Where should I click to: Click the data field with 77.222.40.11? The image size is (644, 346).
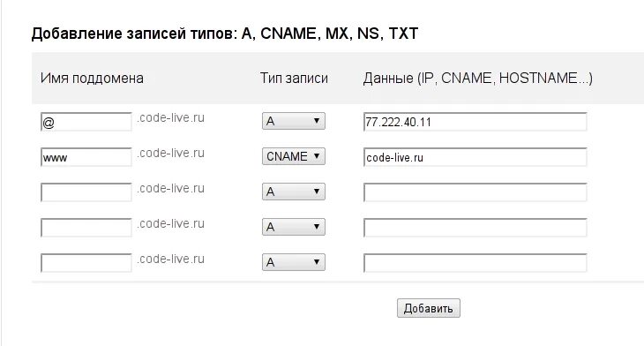click(476, 122)
